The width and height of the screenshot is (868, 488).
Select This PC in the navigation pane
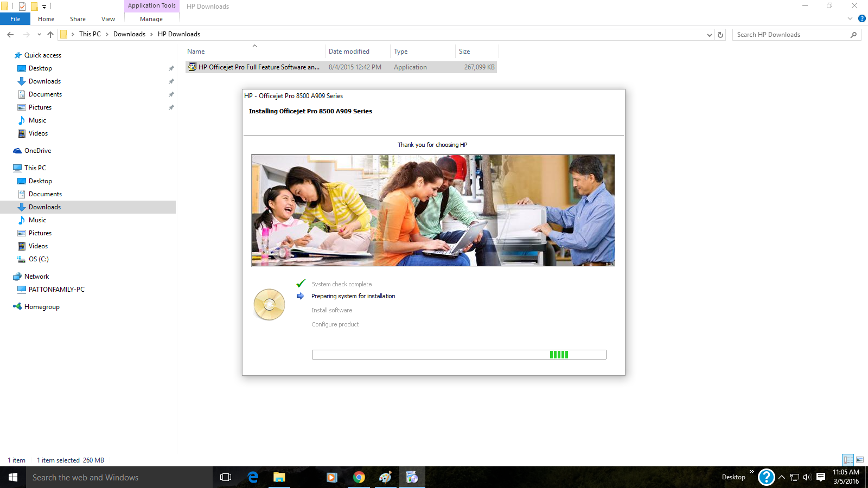(35, 168)
